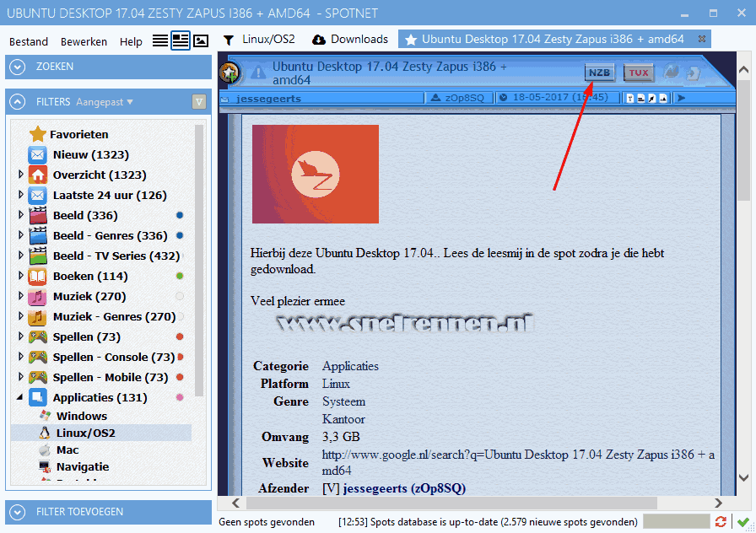The image size is (756, 533).
Task: Click the scroll-down arrow of spot view
Action: (x=743, y=477)
